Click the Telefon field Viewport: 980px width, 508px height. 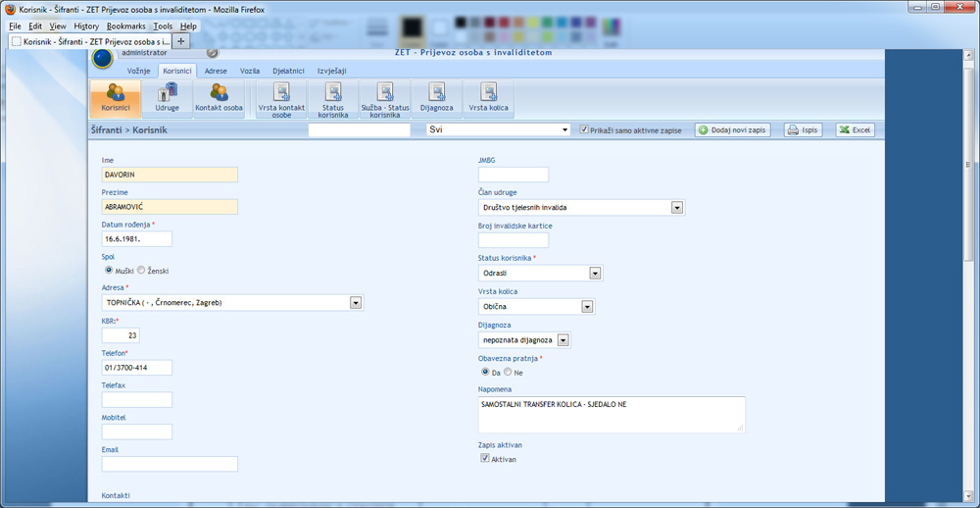click(137, 367)
